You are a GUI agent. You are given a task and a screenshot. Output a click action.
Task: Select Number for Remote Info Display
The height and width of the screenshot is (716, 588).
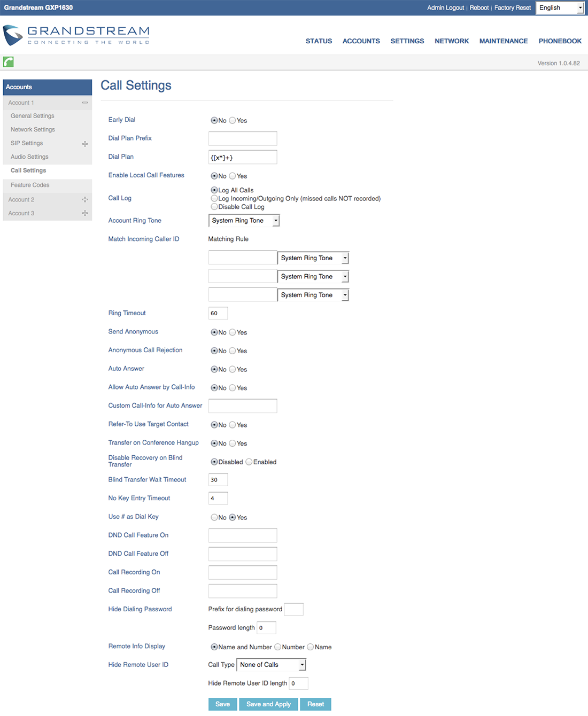pyautogui.click(x=278, y=647)
